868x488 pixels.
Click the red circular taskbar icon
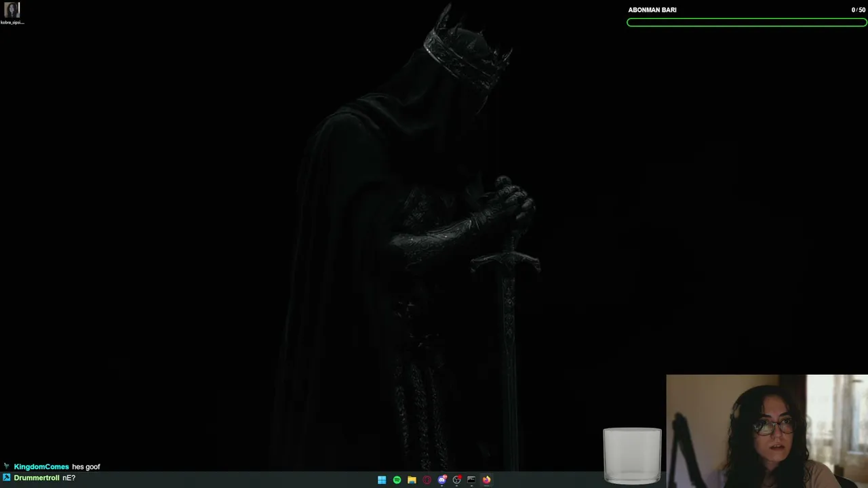(427, 480)
